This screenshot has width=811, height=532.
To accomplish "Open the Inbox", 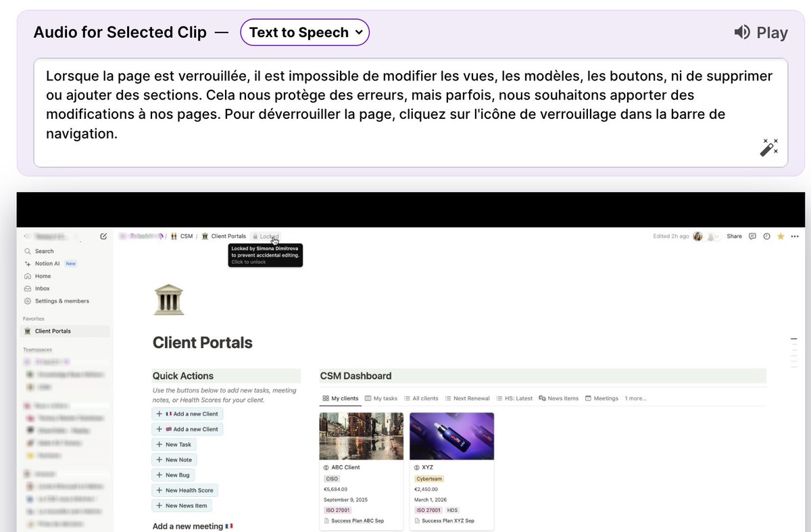I will pyautogui.click(x=41, y=288).
